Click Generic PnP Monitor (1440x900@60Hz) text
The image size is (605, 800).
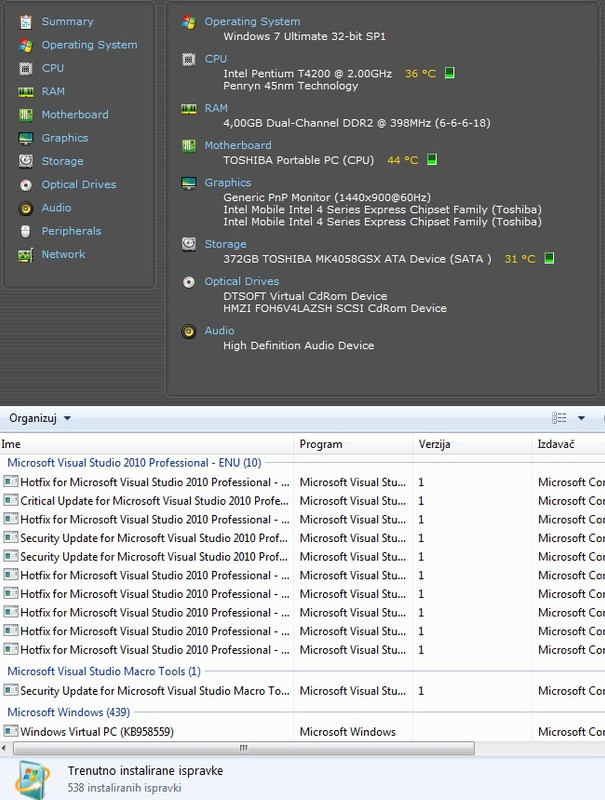(x=326, y=198)
